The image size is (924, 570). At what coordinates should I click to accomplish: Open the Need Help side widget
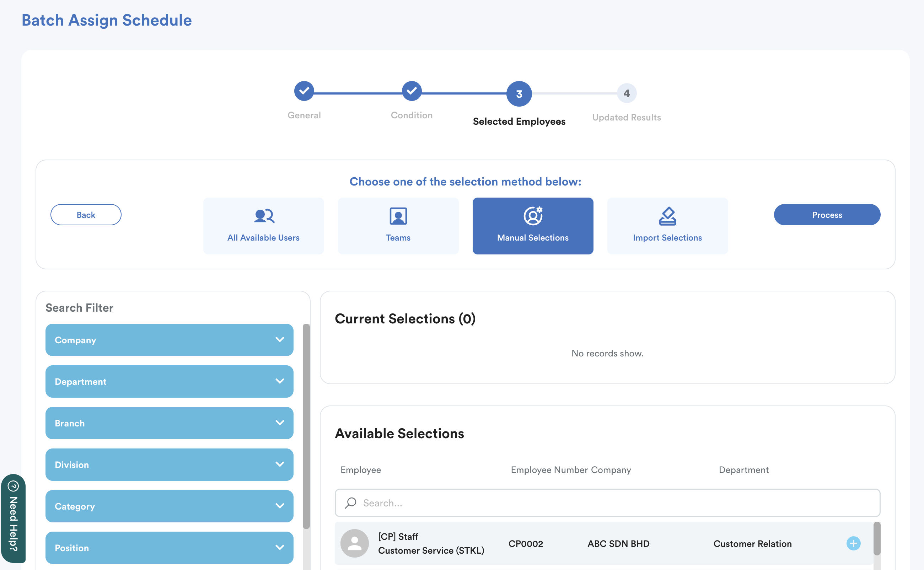tap(13, 518)
